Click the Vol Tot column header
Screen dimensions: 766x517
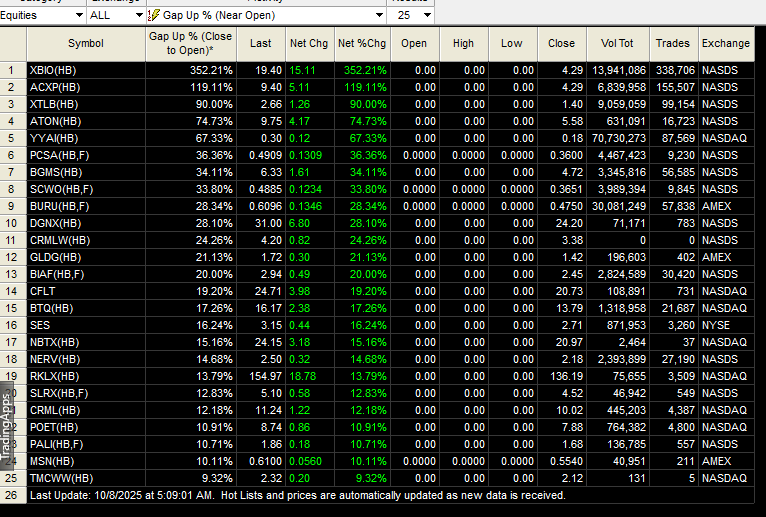click(617, 43)
